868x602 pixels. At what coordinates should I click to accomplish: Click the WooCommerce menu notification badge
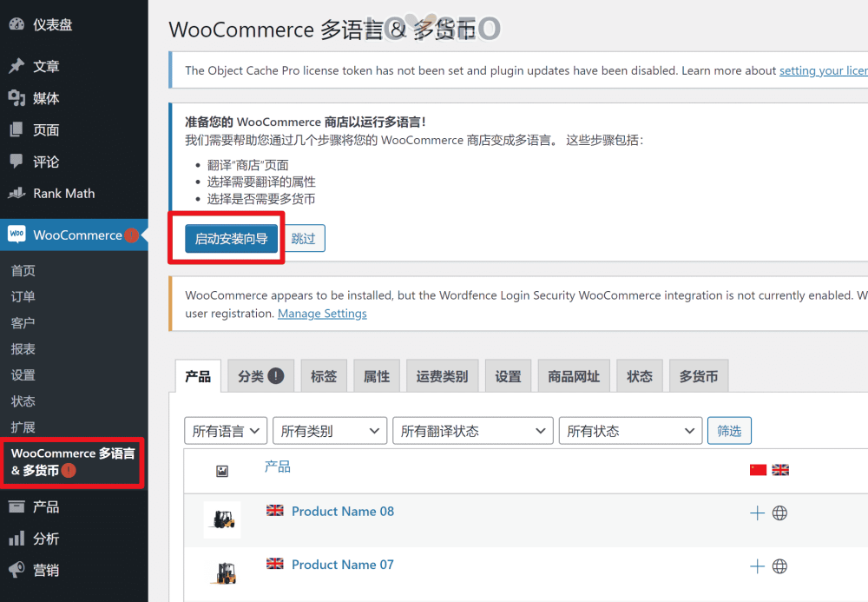[131, 235]
